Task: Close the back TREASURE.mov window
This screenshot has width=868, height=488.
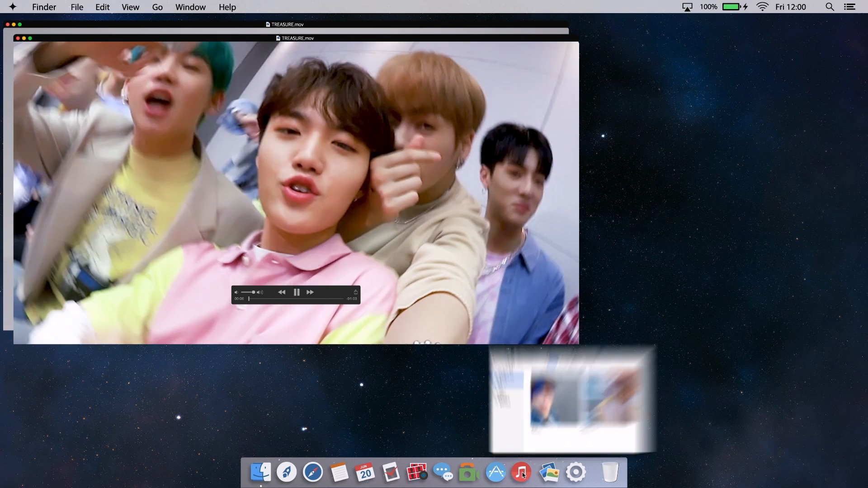Action: tap(8, 24)
